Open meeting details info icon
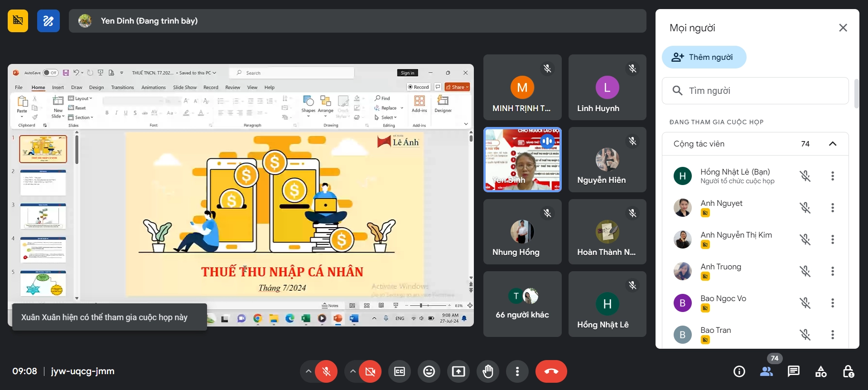This screenshot has width=868, height=390. coord(739,371)
